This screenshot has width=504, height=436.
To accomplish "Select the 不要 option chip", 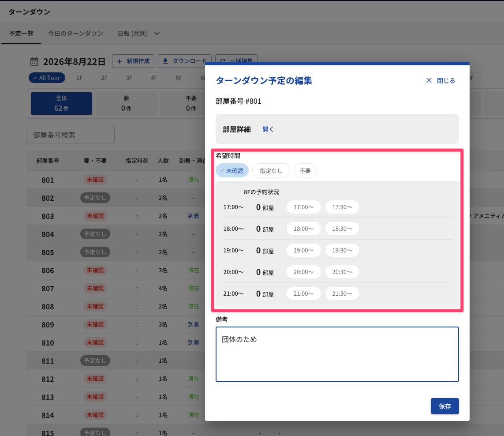I will 305,170.
